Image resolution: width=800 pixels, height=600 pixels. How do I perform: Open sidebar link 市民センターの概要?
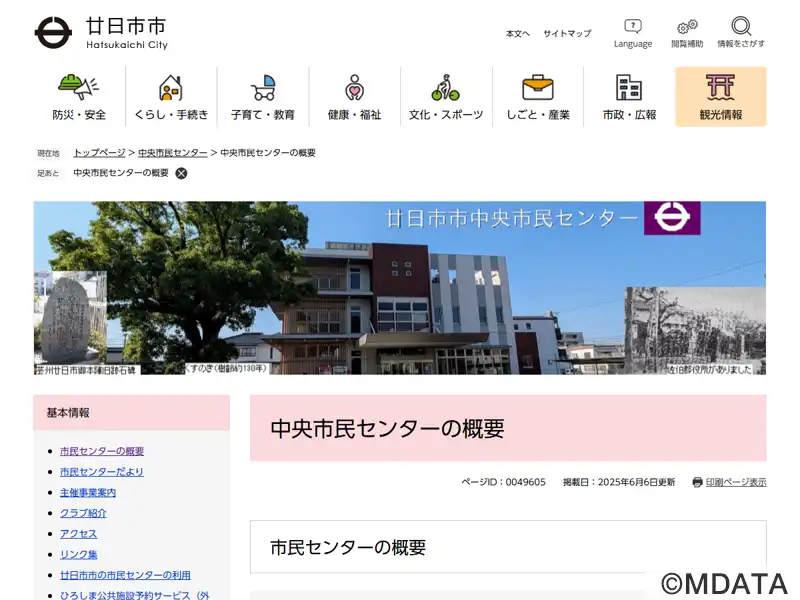(x=102, y=451)
